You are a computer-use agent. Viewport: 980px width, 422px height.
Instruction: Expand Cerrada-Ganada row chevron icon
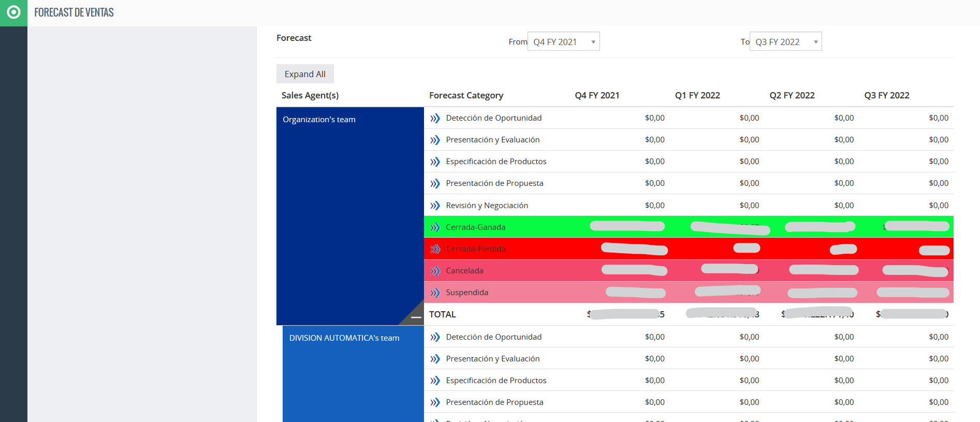tap(435, 227)
